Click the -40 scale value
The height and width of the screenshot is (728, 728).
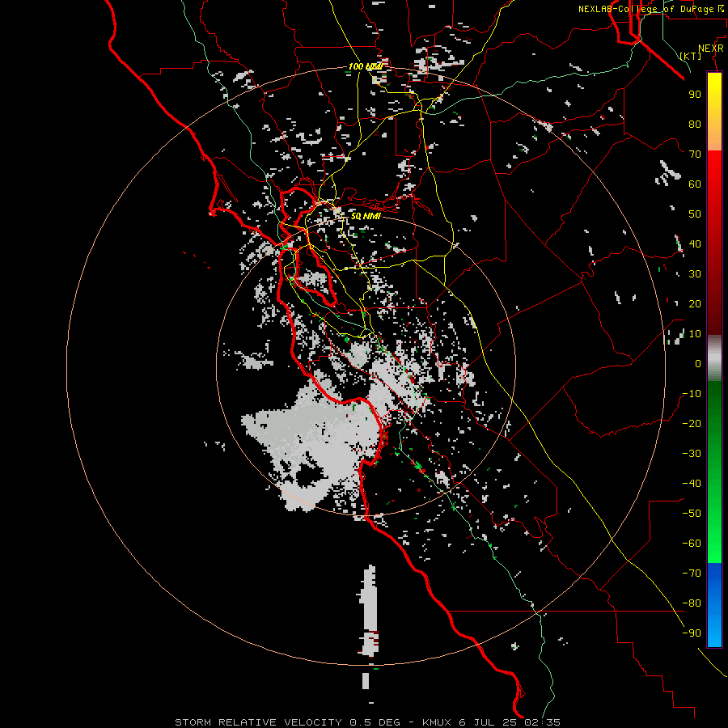pos(692,484)
